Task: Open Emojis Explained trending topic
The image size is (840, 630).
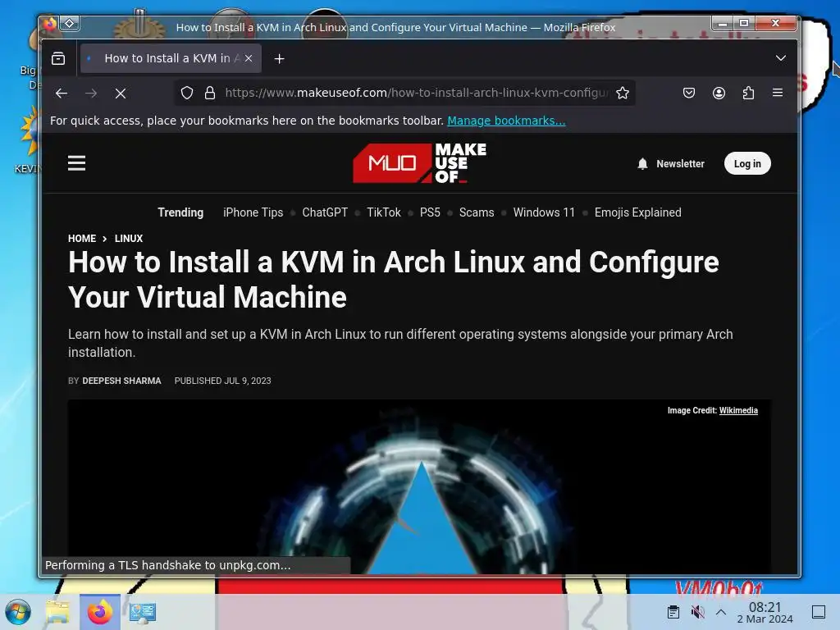Action: [637, 212]
